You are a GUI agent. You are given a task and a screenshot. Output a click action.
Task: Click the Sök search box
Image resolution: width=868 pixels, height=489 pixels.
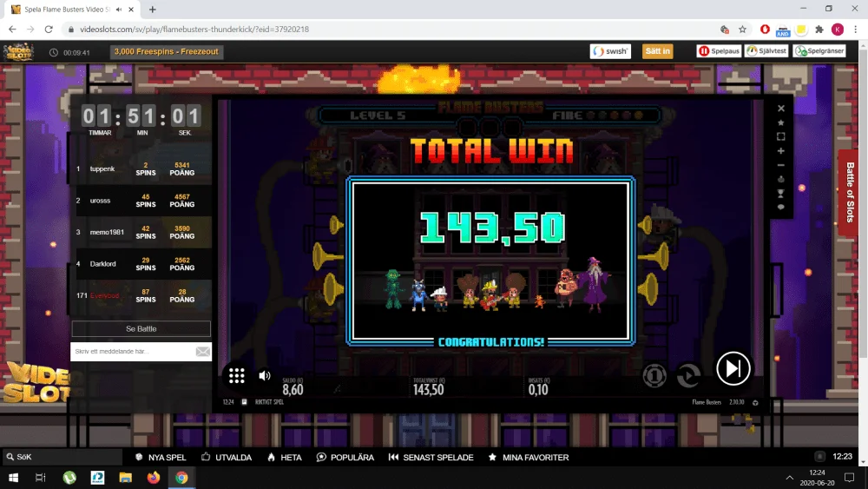pyautogui.click(x=62, y=457)
